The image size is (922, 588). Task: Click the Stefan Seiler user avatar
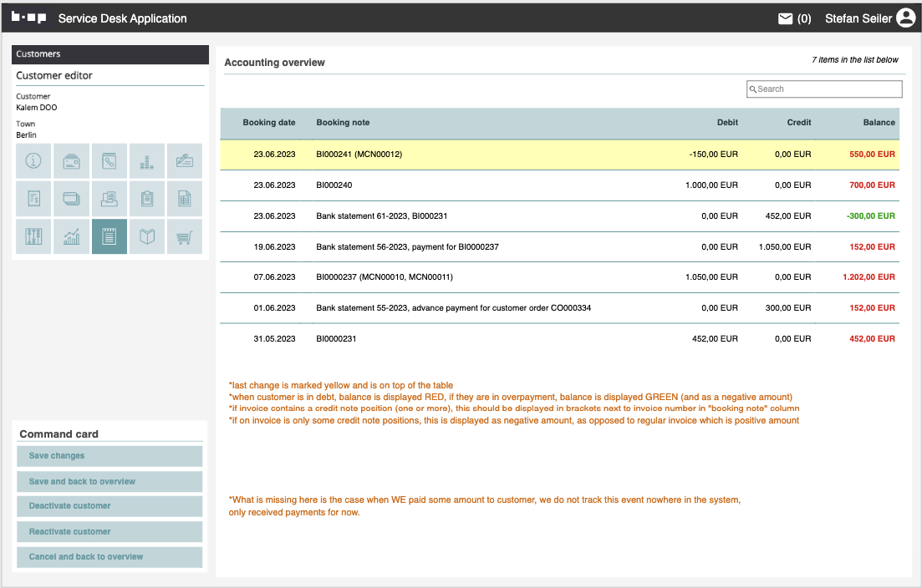tap(905, 18)
